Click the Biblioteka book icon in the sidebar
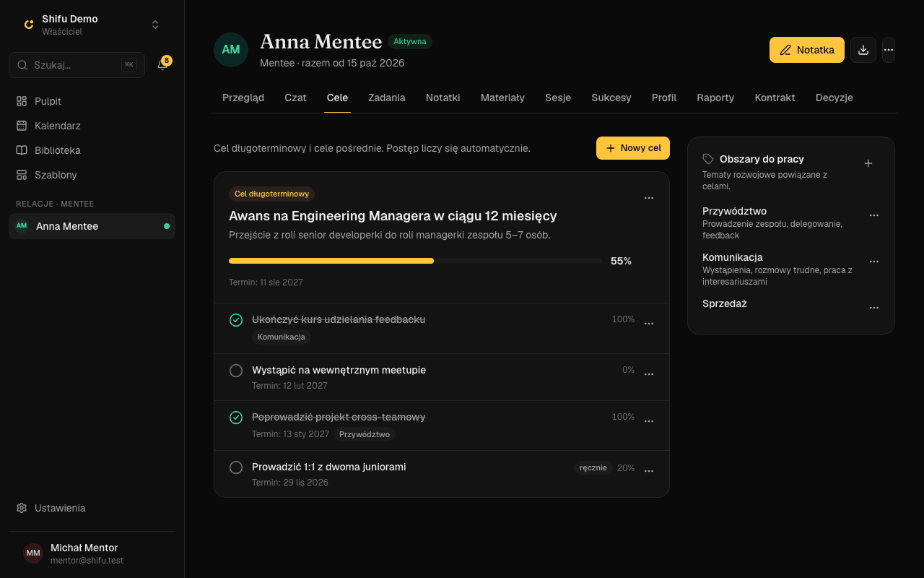The width and height of the screenshot is (924, 578). click(22, 150)
